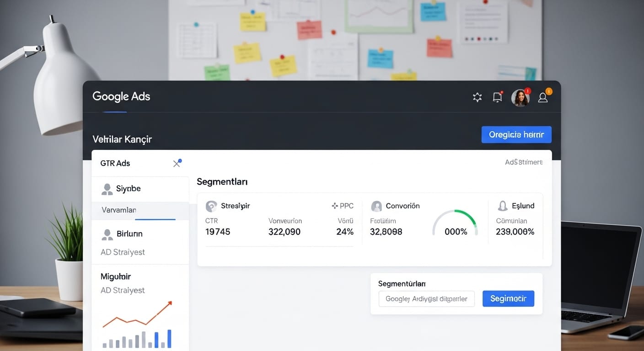Click the Migulmir trend line chart
The image size is (644, 351).
137,314
